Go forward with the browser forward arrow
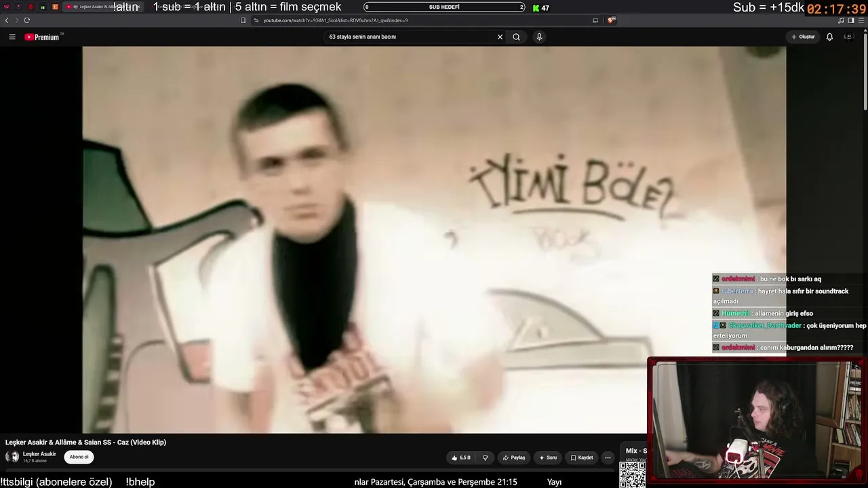This screenshot has height=488, width=868. (x=16, y=20)
